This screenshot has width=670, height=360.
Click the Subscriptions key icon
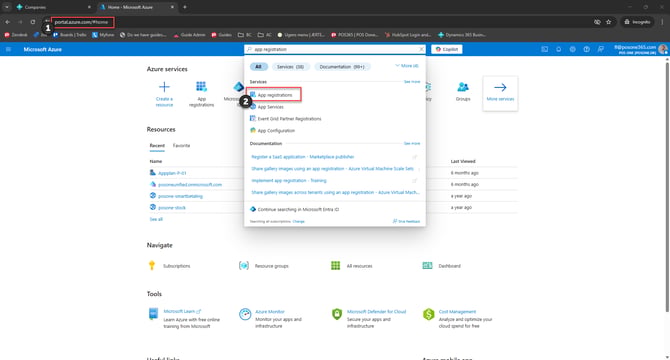[x=152, y=266]
